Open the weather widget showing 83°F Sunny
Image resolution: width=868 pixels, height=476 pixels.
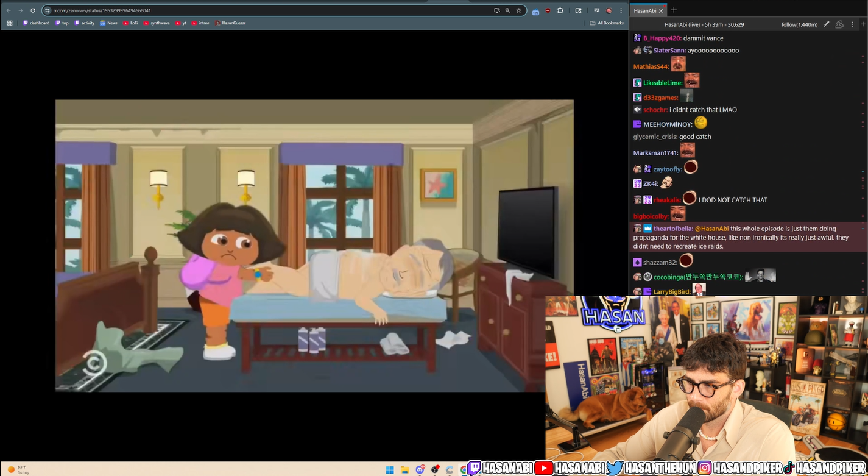pyautogui.click(x=18, y=469)
